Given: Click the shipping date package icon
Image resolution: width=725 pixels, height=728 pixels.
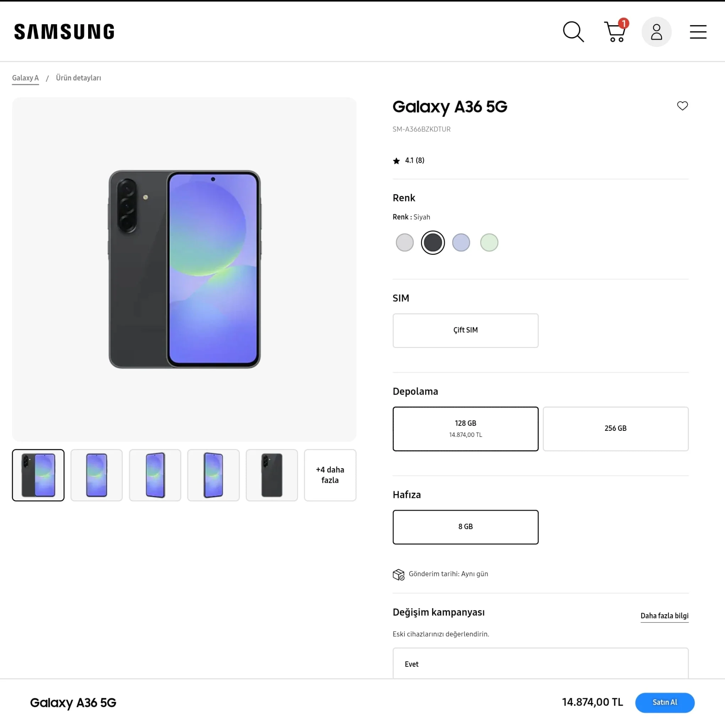Looking at the screenshot, I should (399, 574).
